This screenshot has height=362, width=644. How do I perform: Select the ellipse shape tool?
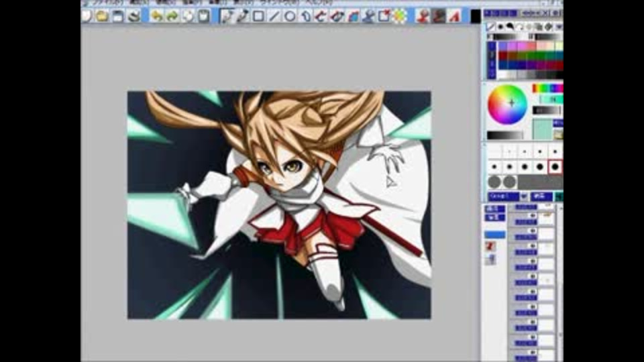[x=290, y=16]
